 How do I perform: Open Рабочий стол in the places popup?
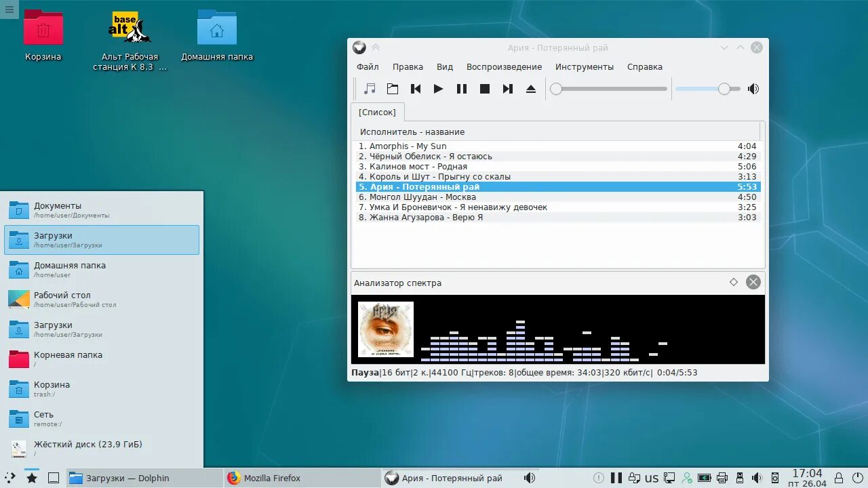[x=102, y=300]
